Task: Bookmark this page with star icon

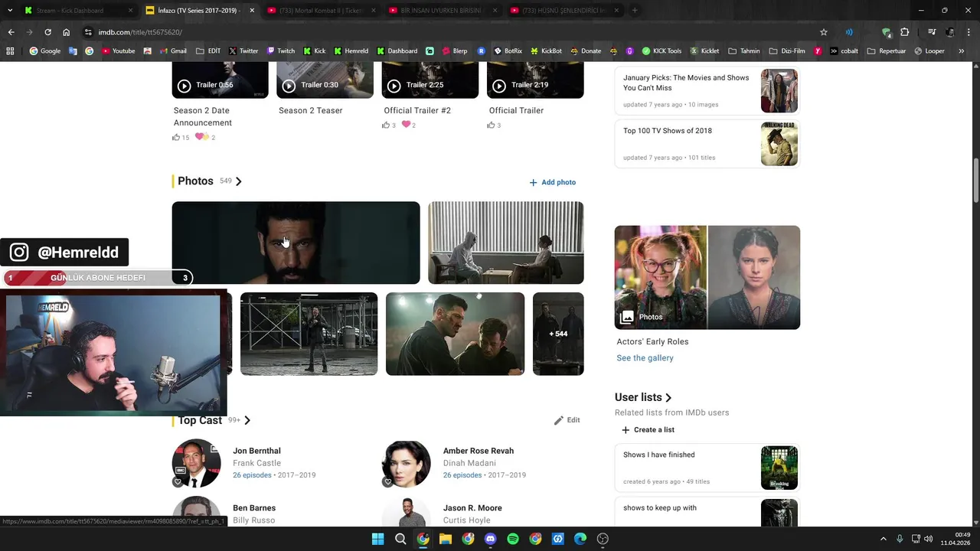Action: coord(824,32)
